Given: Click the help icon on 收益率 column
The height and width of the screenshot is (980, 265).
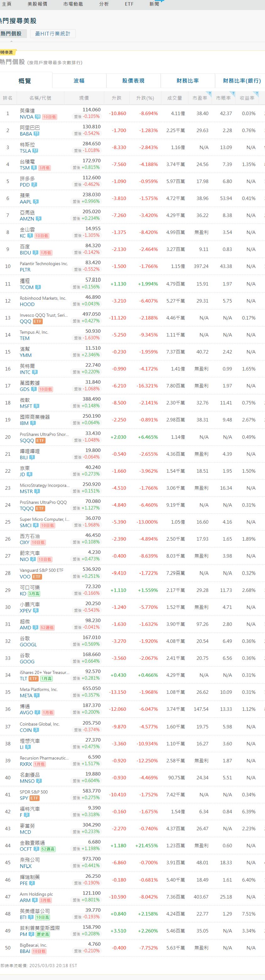Looking at the screenshot, I should (257, 93).
